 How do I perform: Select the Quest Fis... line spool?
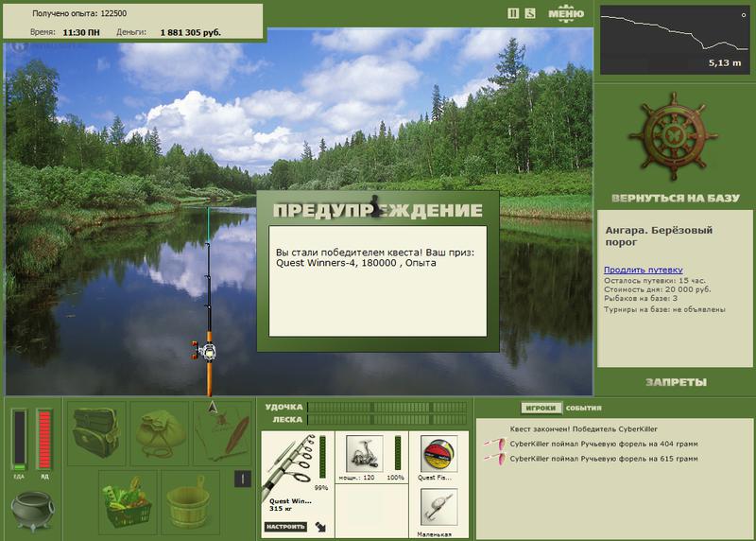click(438, 453)
